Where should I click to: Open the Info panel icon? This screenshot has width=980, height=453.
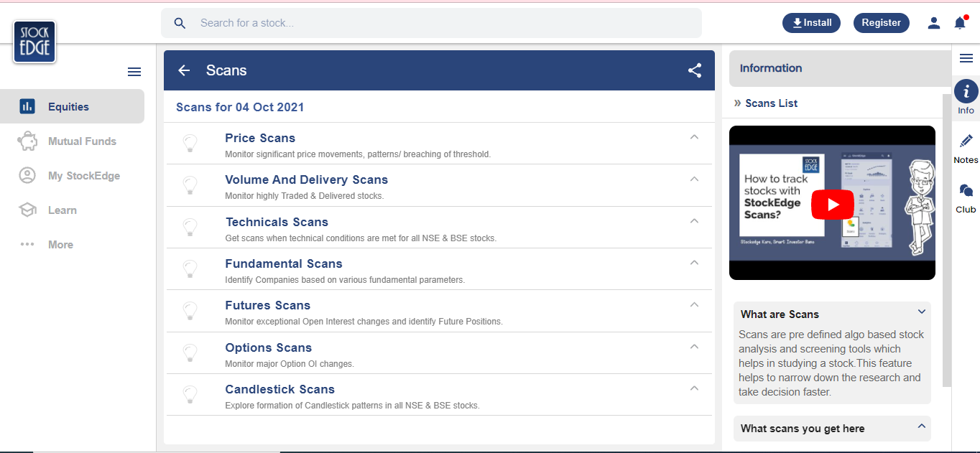[x=966, y=91]
